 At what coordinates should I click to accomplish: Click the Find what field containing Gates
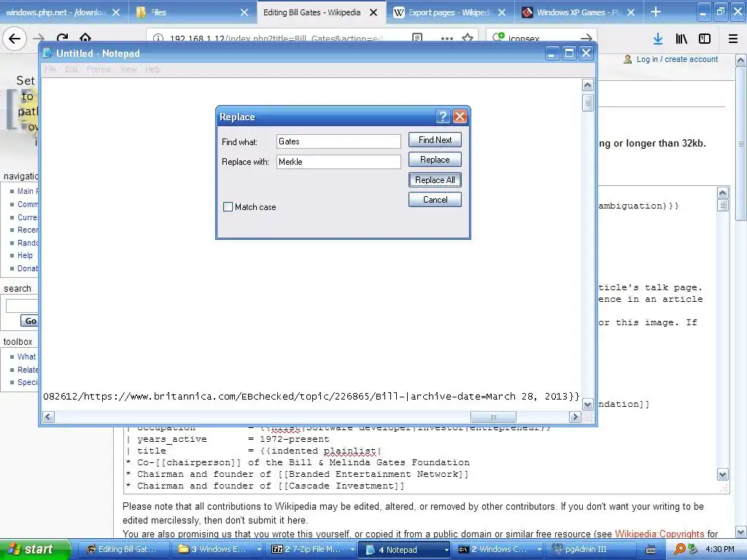[338, 141]
